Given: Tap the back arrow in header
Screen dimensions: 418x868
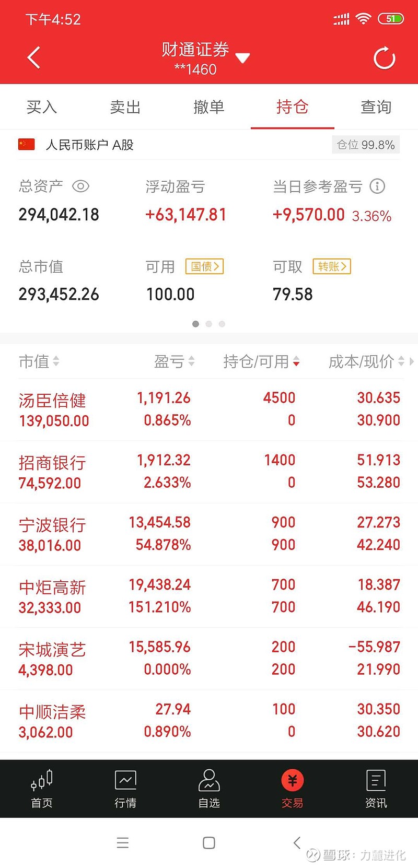Looking at the screenshot, I should pyautogui.click(x=34, y=58).
